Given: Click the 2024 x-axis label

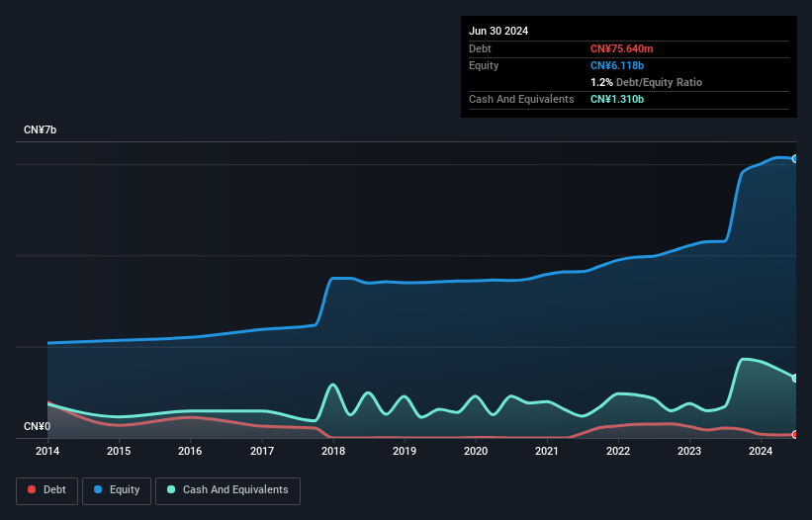Looking at the screenshot, I should (761, 451).
